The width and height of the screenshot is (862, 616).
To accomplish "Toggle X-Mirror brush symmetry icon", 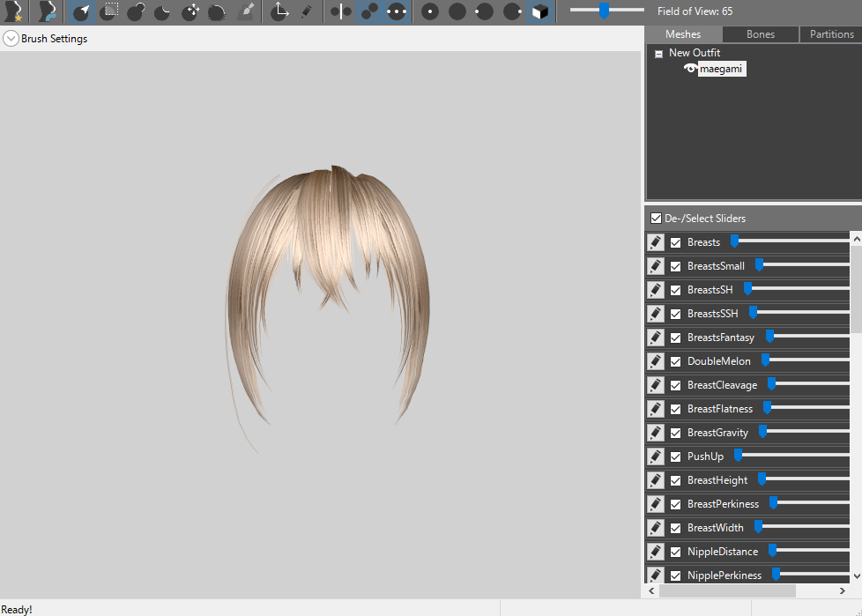I will [x=341, y=12].
